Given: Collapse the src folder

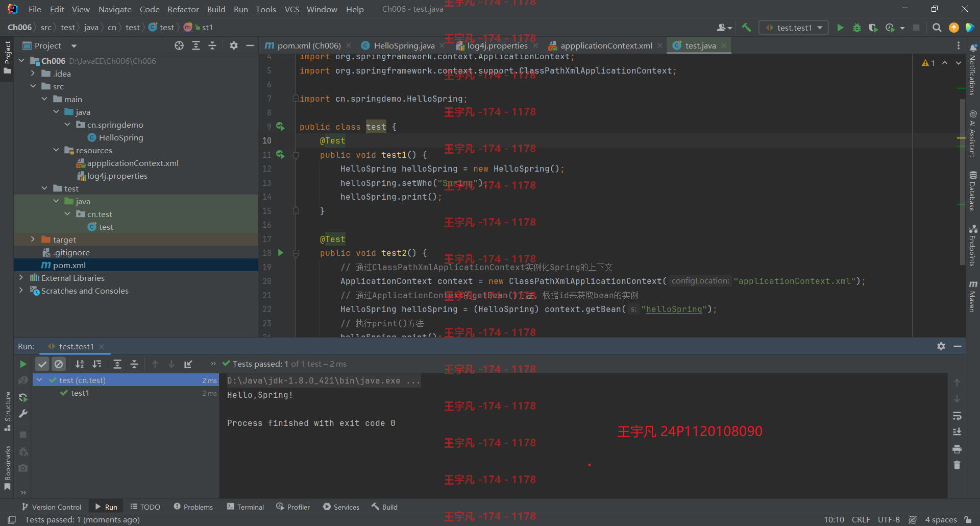Looking at the screenshot, I should [x=33, y=86].
